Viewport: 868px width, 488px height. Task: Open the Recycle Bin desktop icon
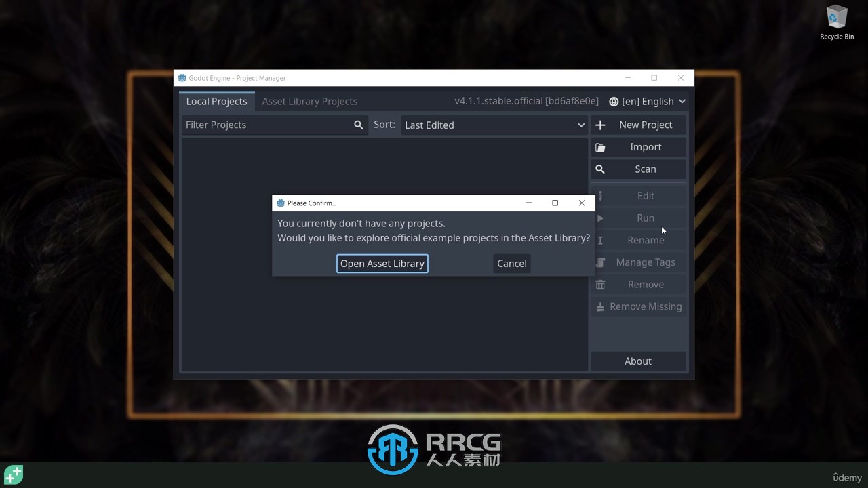pyautogui.click(x=837, y=22)
